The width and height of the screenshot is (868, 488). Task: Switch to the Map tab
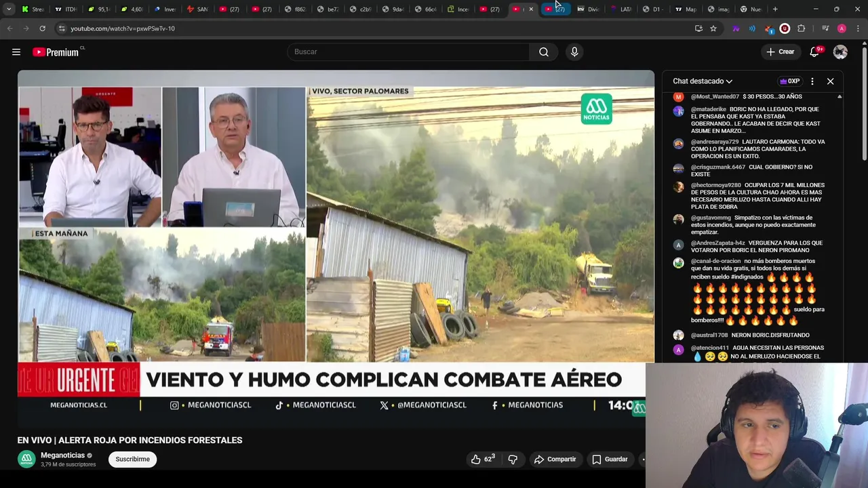pos(686,9)
